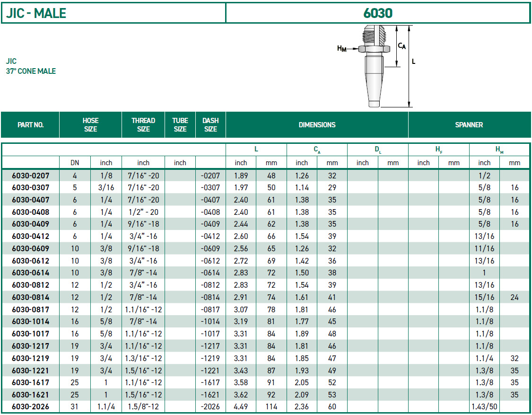Select DN value 31 in row 6030-2026
This screenshot has height=415, width=532.
[x=75, y=406]
